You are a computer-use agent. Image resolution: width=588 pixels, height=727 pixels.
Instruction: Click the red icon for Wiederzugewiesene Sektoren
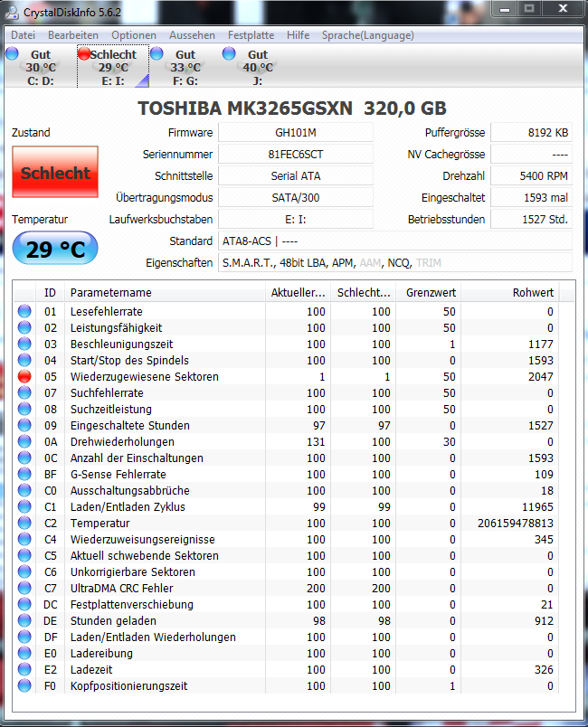pos(24,376)
